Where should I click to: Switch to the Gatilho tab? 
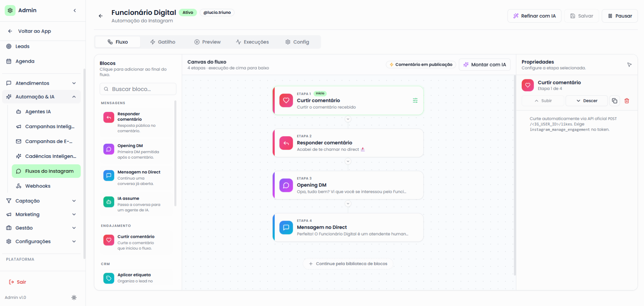click(x=163, y=42)
